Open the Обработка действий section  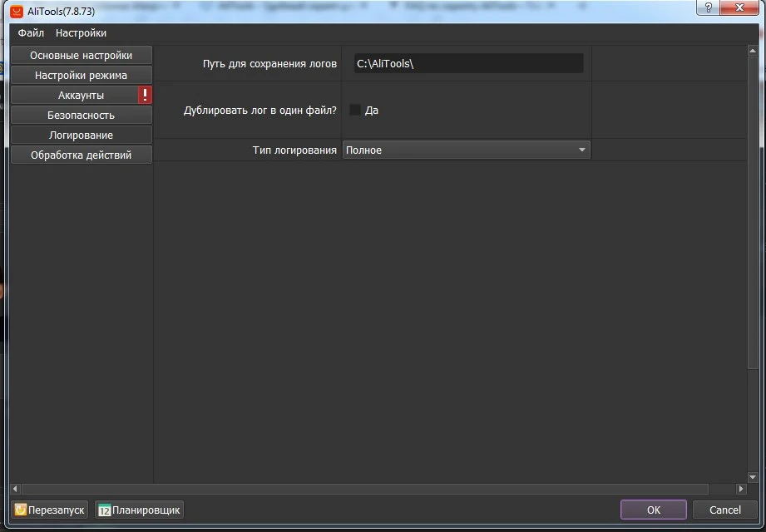pos(82,155)
